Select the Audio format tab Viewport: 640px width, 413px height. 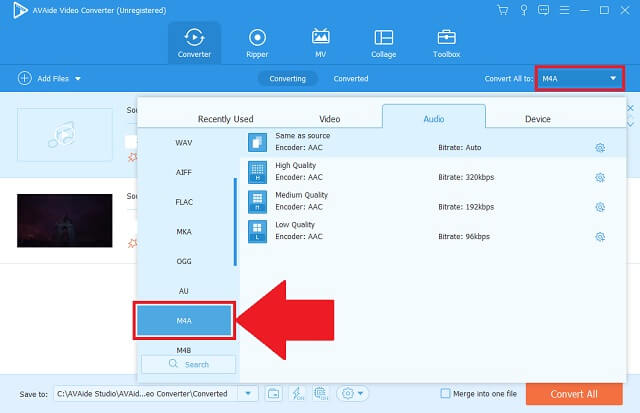pyautogui.click(x=433, y=118)
